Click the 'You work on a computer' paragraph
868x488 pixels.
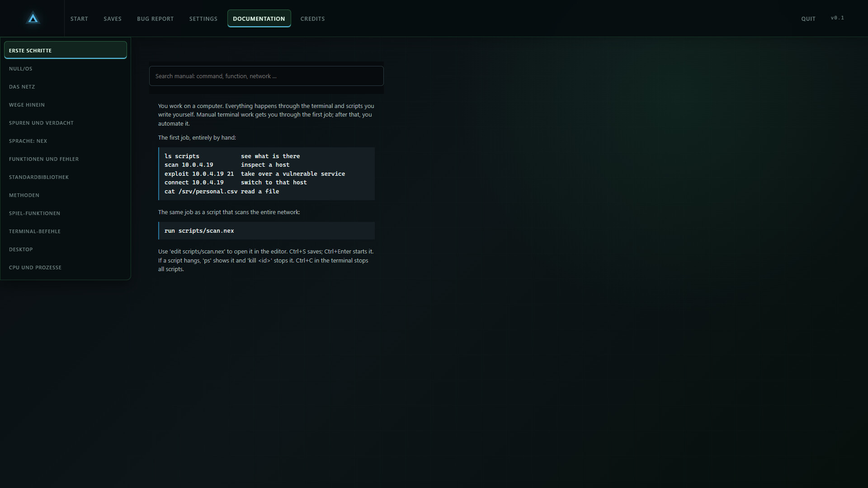coord(266,115)
